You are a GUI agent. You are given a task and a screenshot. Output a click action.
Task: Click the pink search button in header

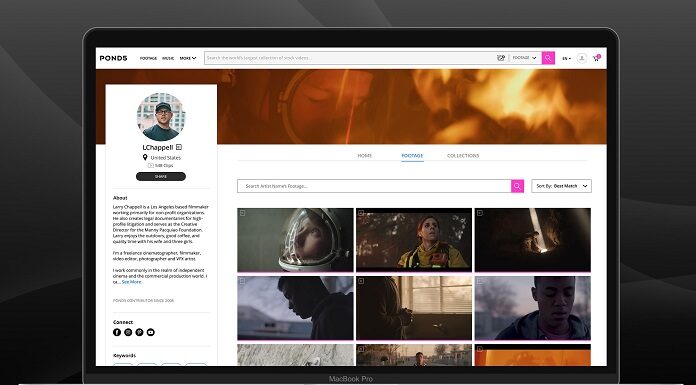(548, 58)
